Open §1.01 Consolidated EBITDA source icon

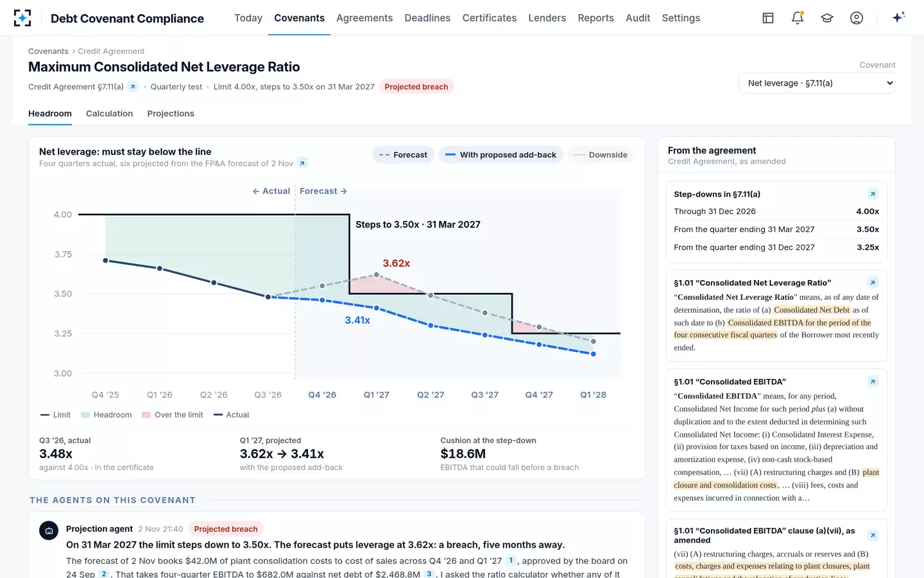[x=873, y=381]
